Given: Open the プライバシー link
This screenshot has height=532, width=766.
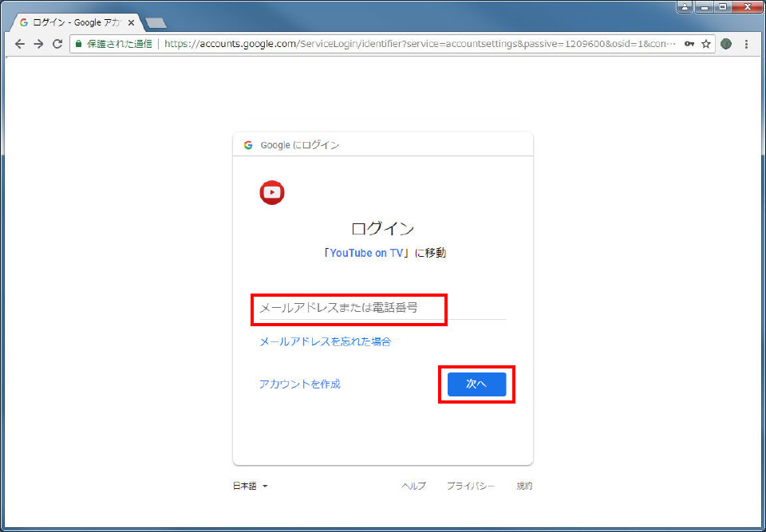Looking at the screenshot, I should pos(471,486).
